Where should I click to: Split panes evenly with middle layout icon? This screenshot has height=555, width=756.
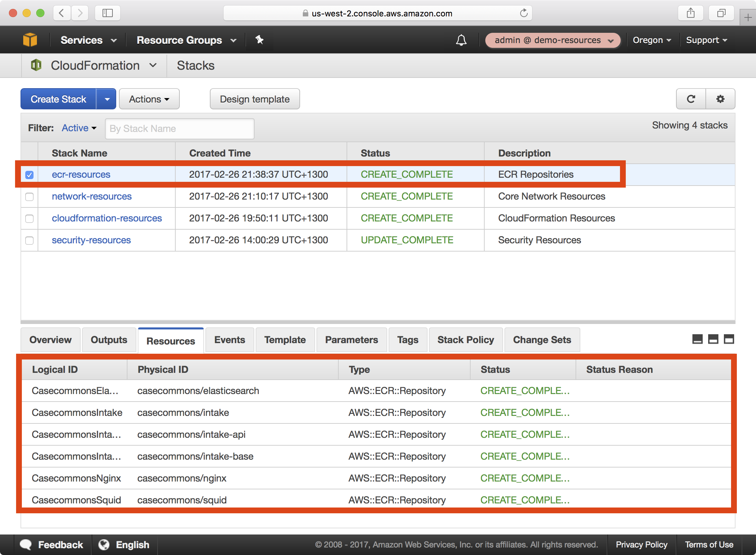(x=713, y=339)
